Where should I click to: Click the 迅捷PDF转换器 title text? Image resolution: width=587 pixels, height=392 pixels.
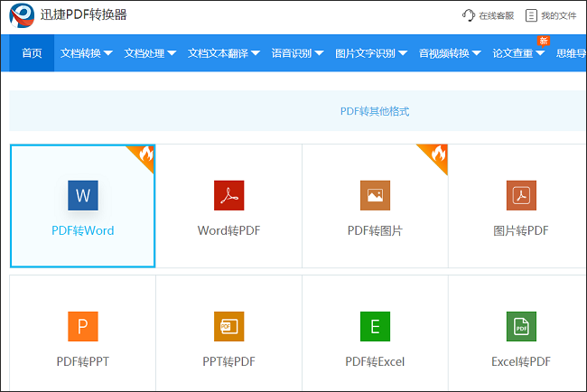84,14
